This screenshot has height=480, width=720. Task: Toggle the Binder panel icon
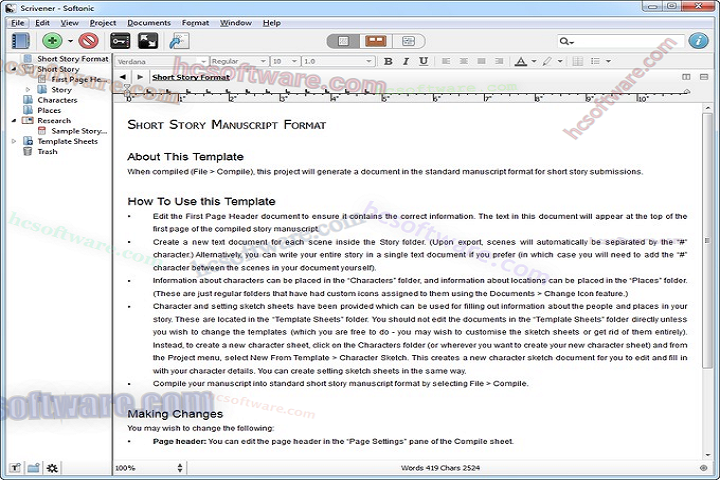point(20,41)
